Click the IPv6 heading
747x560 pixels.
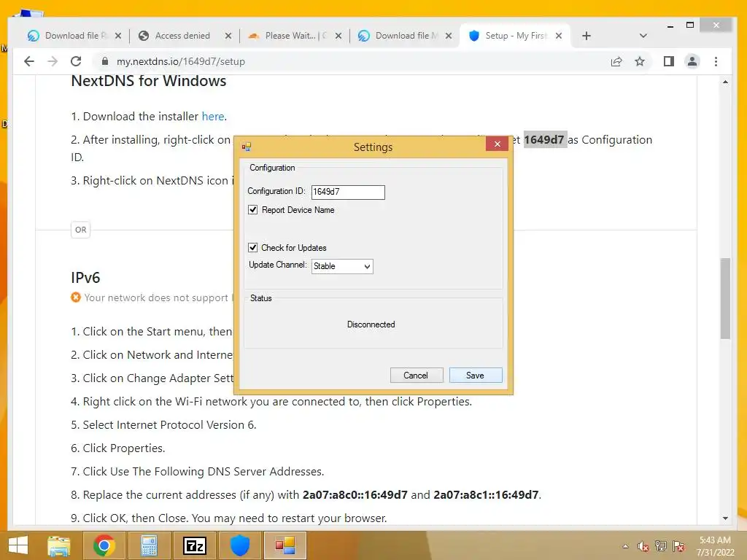pos(85,278)
